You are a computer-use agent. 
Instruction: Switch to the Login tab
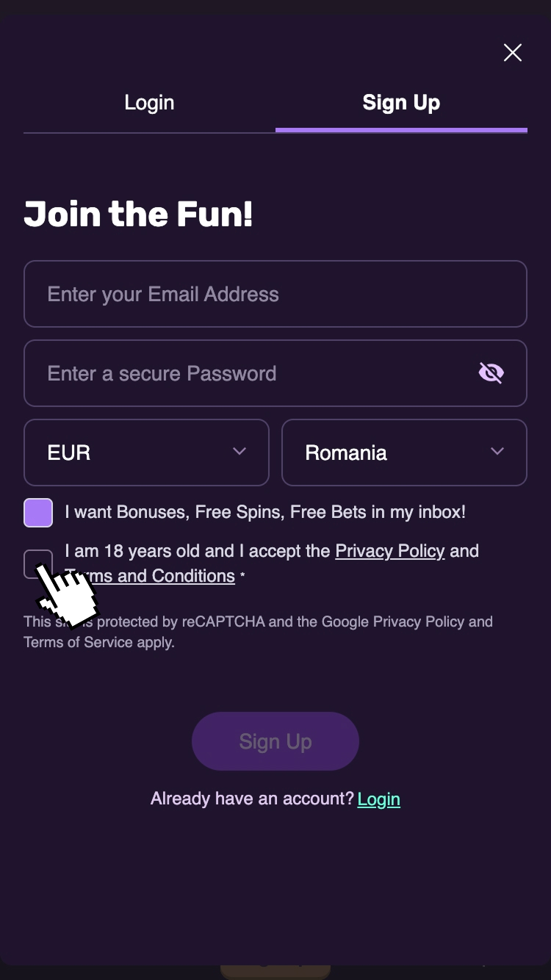click(x=149, y=103)
